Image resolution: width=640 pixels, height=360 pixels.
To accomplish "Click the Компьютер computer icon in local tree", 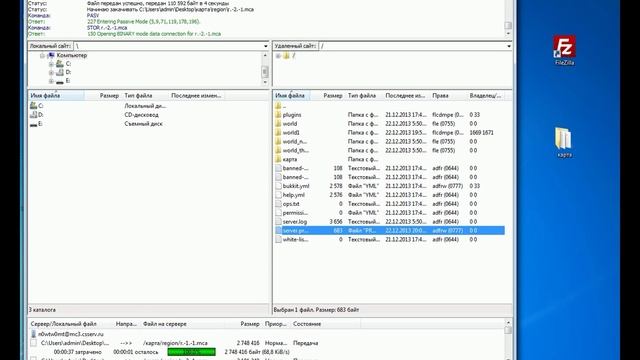I will 51,55.
